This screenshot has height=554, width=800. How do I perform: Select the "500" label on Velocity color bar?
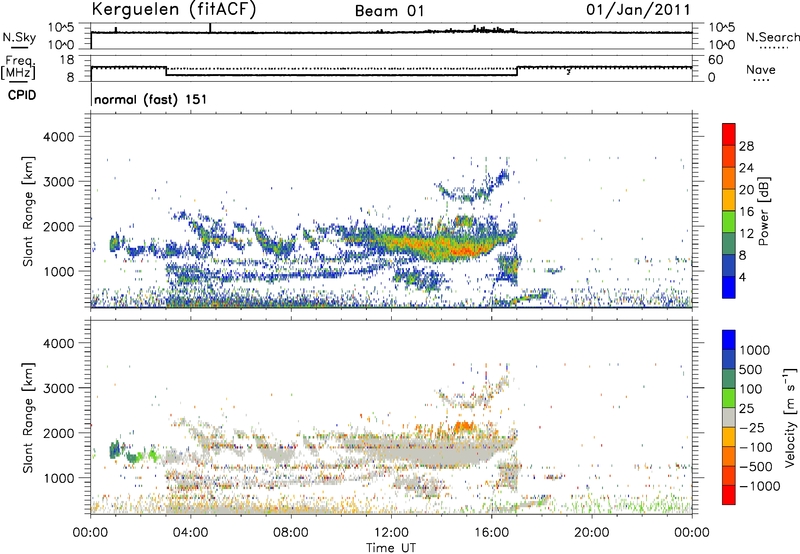752,369
